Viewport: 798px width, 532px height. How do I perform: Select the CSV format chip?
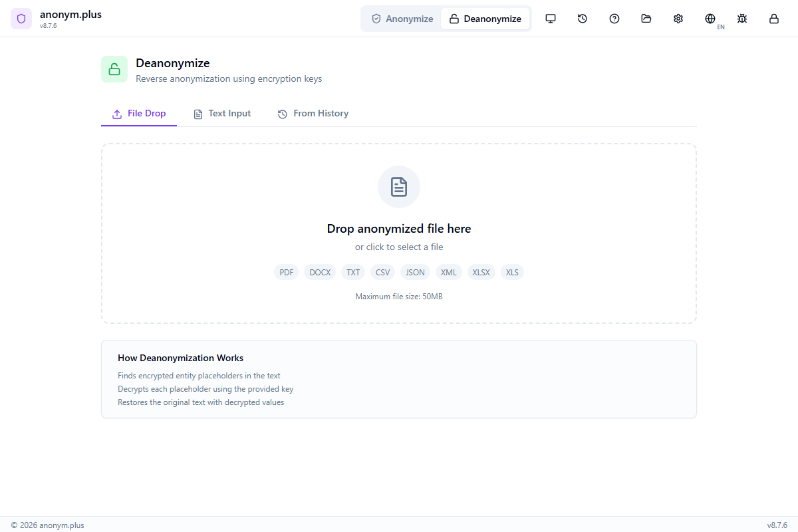click(x=382, y=272)
